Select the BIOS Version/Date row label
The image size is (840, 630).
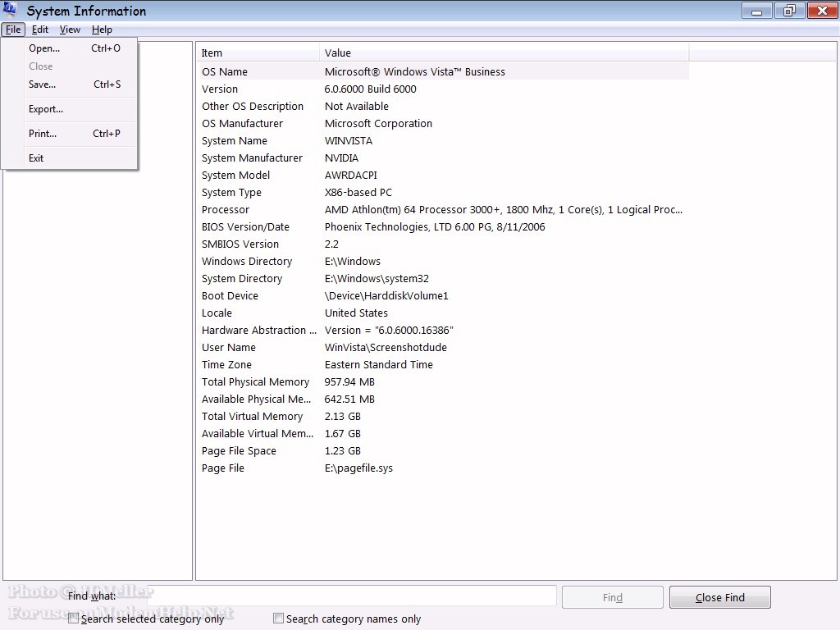[245, 226]
